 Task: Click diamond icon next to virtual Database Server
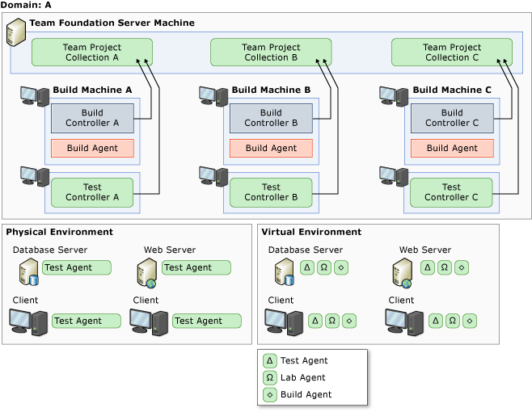pos(341,267)
